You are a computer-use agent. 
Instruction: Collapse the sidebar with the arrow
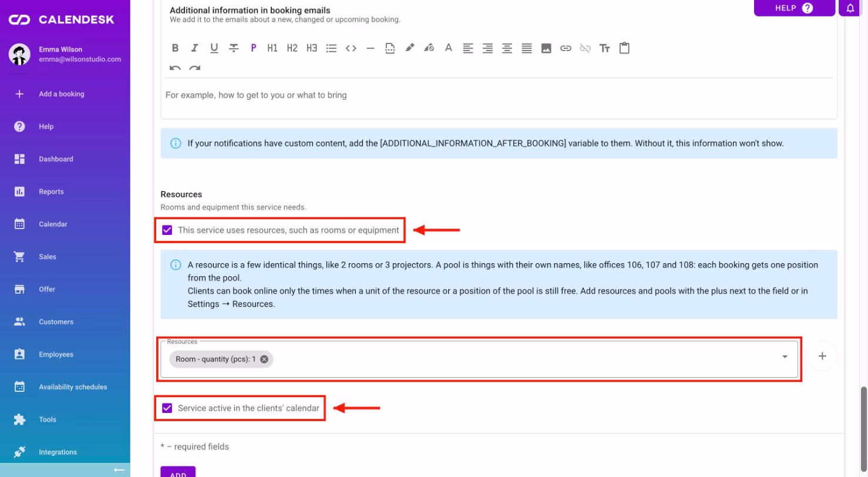119,470
